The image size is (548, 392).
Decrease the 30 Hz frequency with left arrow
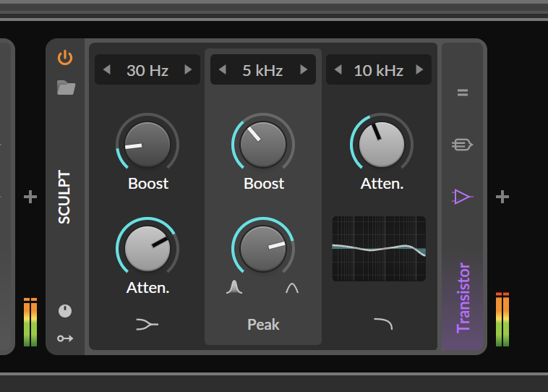coord(107,70)
